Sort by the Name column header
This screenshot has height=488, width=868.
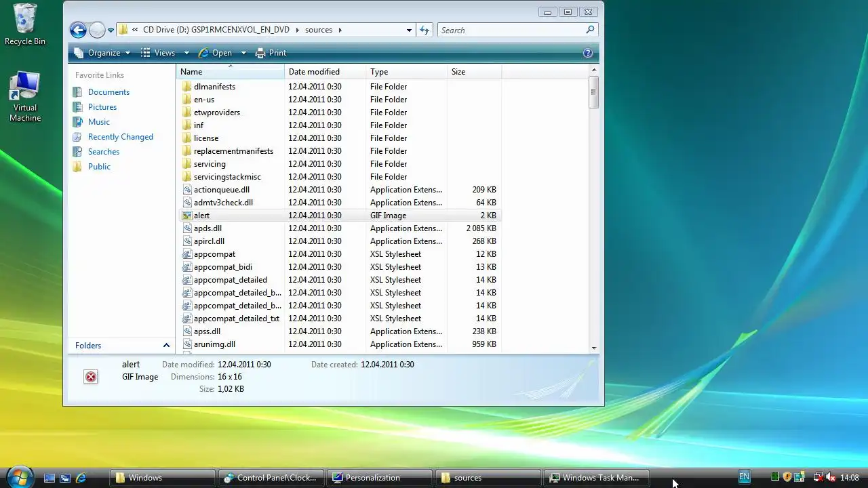[231, 72]
